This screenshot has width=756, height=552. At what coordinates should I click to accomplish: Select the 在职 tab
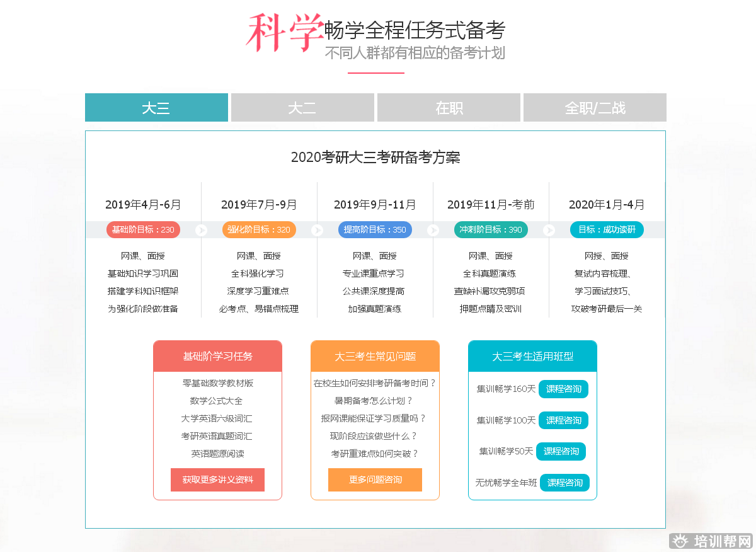pos(449,107)
